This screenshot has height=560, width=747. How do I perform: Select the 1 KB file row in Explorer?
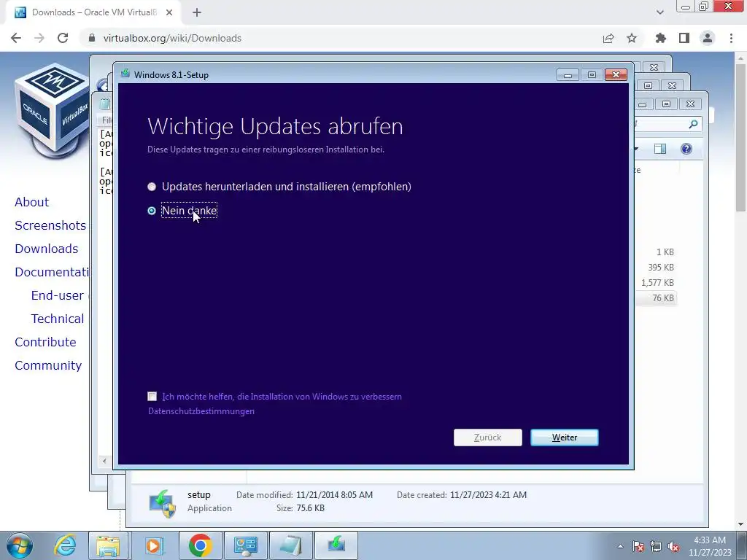click(657, 252)
